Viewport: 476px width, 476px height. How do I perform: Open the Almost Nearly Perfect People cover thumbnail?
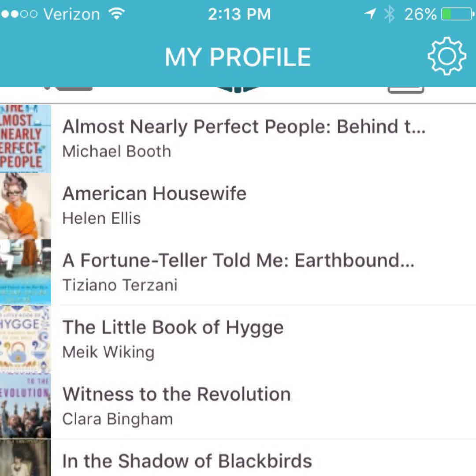pyautogui.click(x=25, y=138)
